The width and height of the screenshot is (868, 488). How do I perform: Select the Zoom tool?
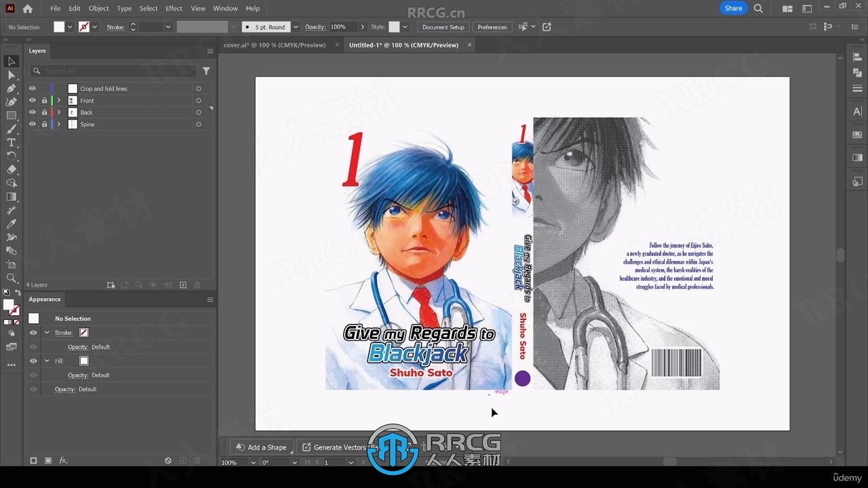click(x=12, y=278)
